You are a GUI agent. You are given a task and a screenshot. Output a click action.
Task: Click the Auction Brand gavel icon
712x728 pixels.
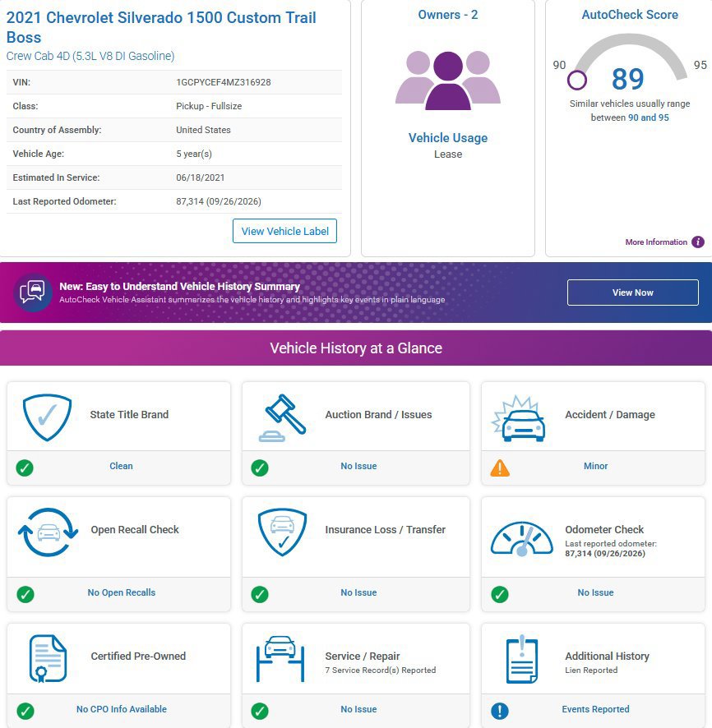pos(282,418)
